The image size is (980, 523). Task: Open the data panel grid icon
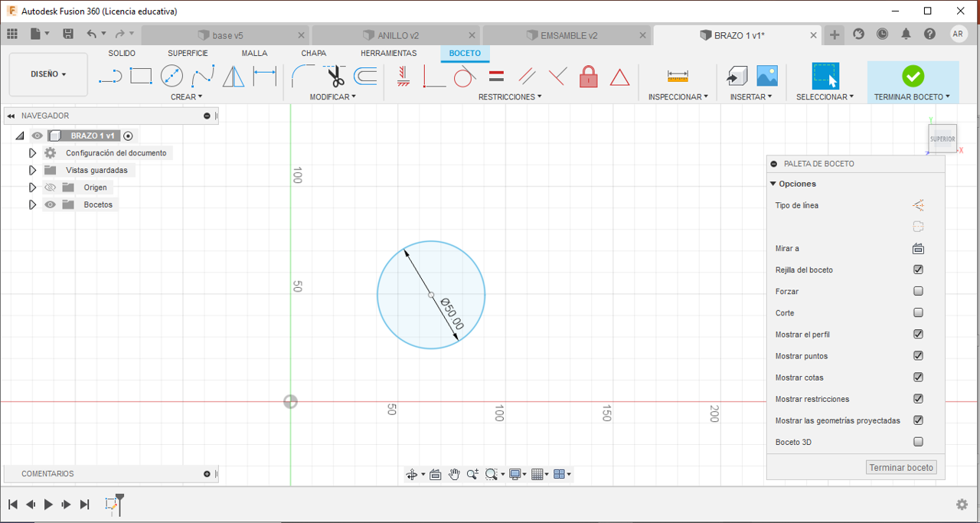[x=12, y=34]
